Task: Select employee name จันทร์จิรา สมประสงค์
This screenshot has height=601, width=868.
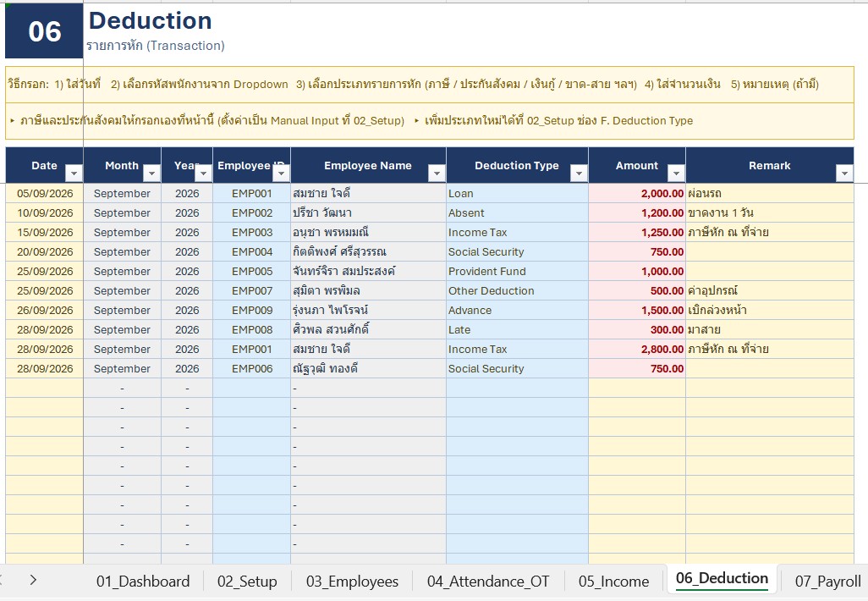Action: tap(368, 272)
